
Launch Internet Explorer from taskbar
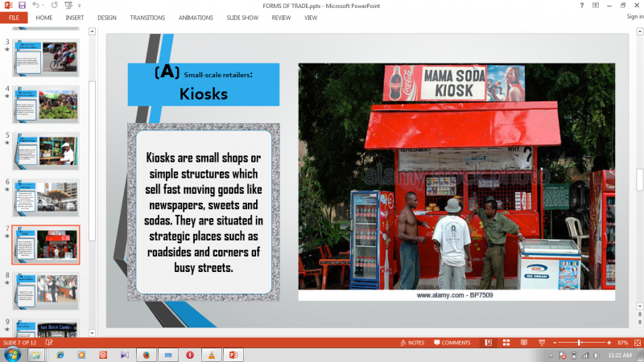(x=60, y=355)
